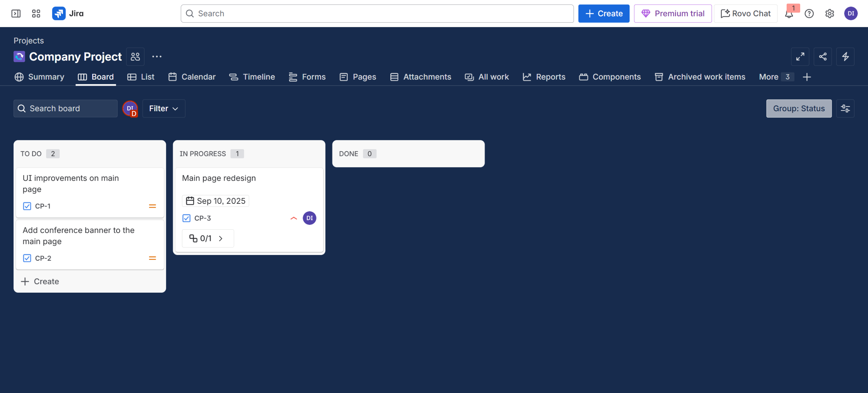Expand the 0/1 subtasks chevron on CP-3
The width and height of the screenshot is (868, 393).
(221, 239)
